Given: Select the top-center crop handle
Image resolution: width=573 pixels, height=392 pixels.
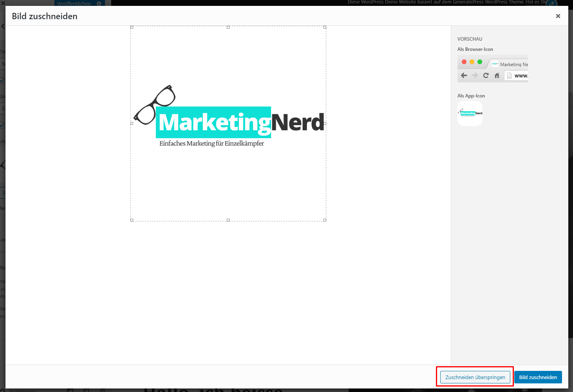Looking at the screenshot, I should coord(228,27).
